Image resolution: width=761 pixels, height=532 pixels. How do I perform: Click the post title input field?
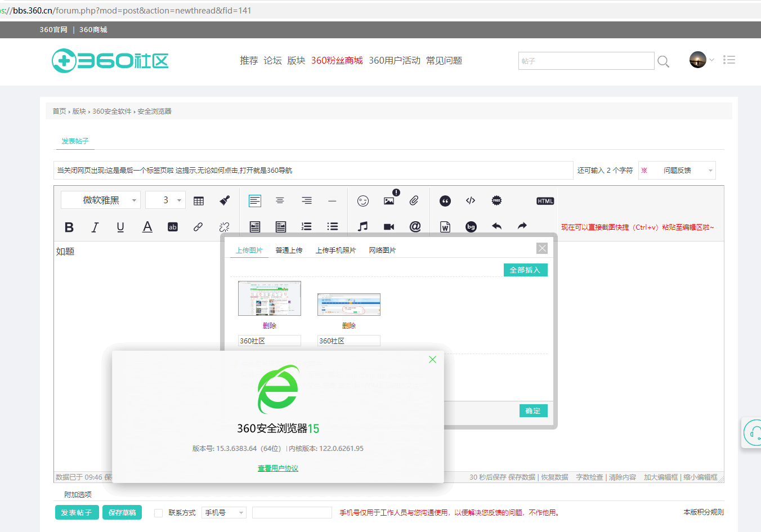coord(313,171)
